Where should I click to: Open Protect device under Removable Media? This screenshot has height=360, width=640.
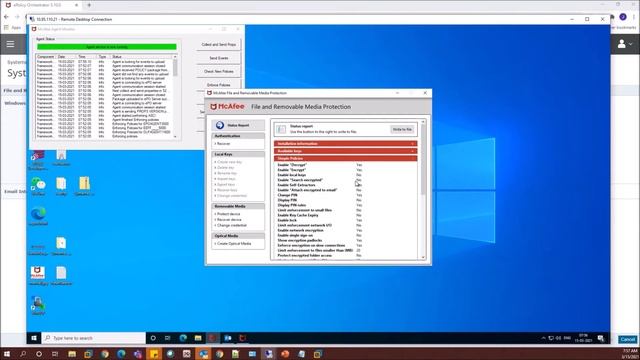point(228,214)
